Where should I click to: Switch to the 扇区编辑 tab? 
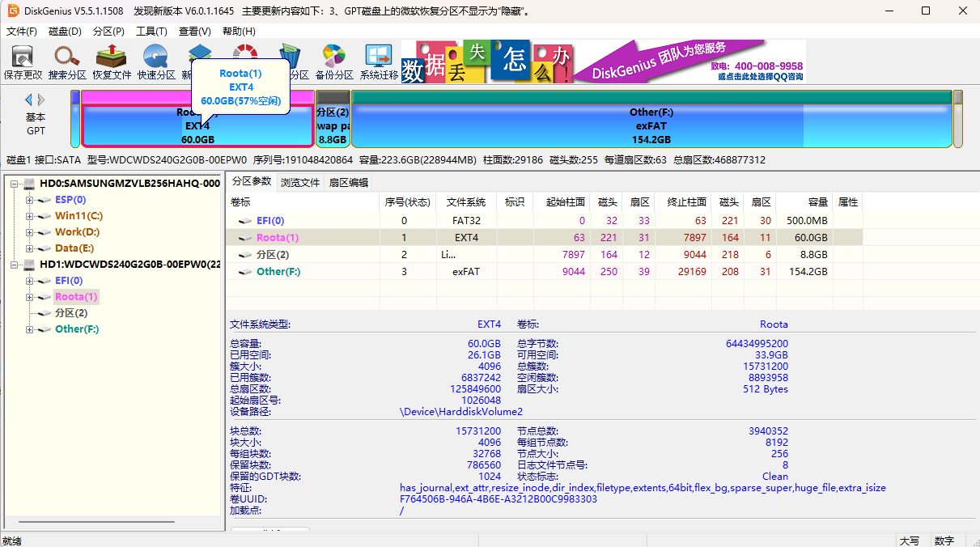[348, 183]
